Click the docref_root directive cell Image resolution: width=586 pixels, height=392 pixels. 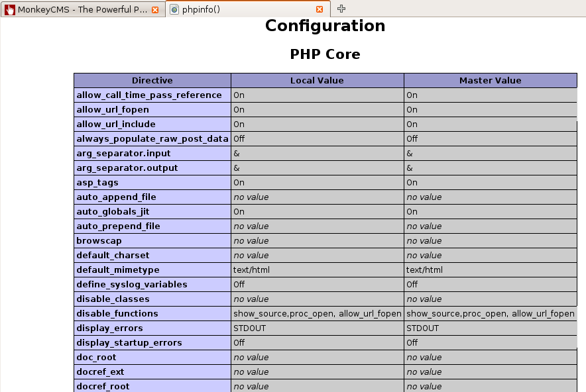point(152,387)
